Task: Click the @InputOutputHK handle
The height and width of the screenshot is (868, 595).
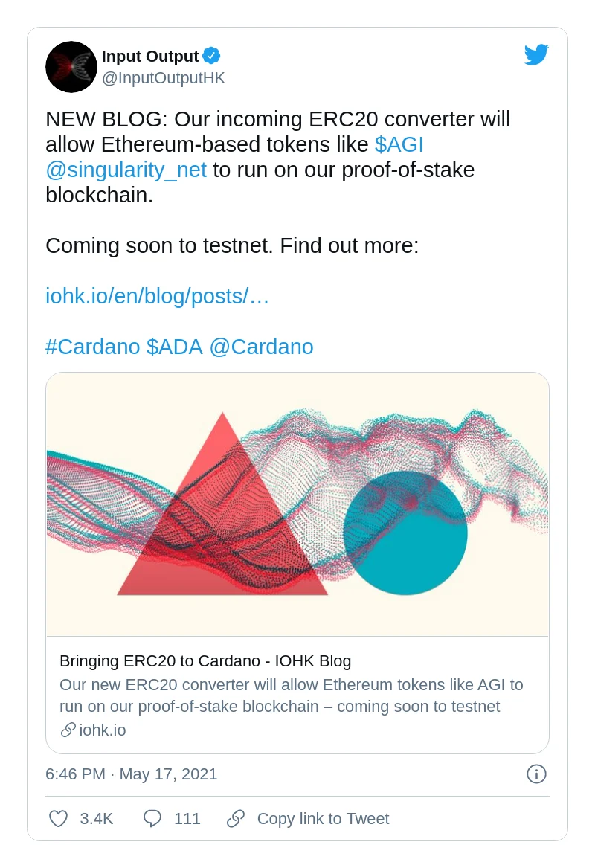Action: [x=163, y=78]
